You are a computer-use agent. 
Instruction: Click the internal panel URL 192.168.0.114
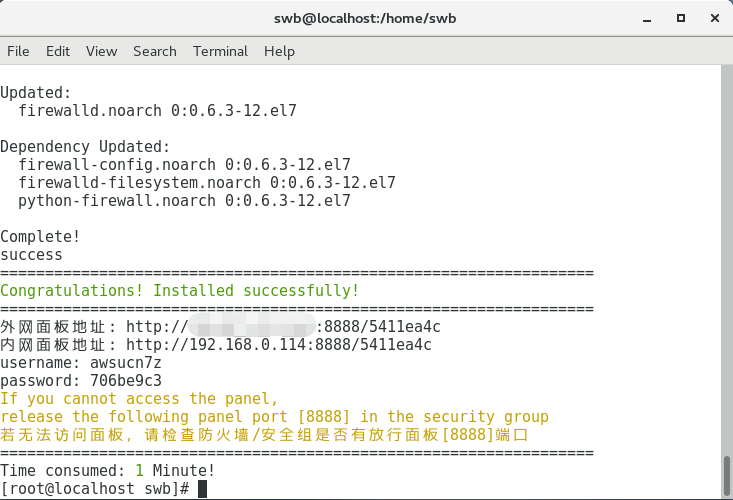click(x=279, y=345)
